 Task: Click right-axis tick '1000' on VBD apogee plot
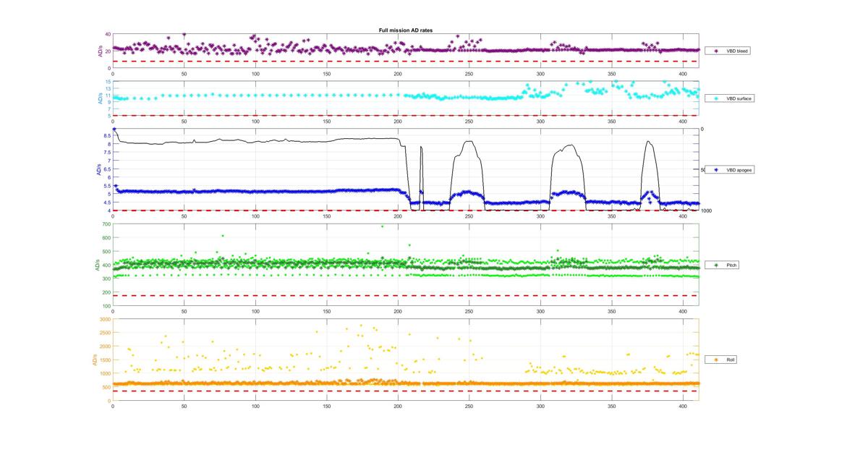706,211
